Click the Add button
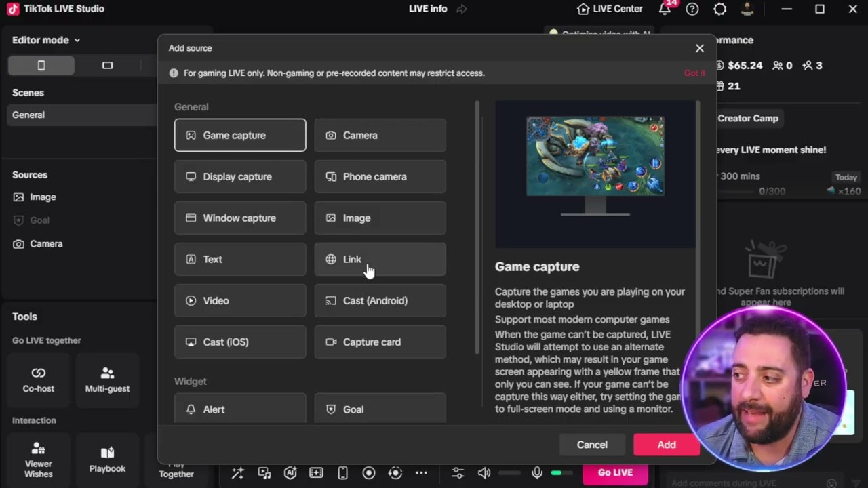The width and height of the screenshot is (868, 488). tap(667, 445)
